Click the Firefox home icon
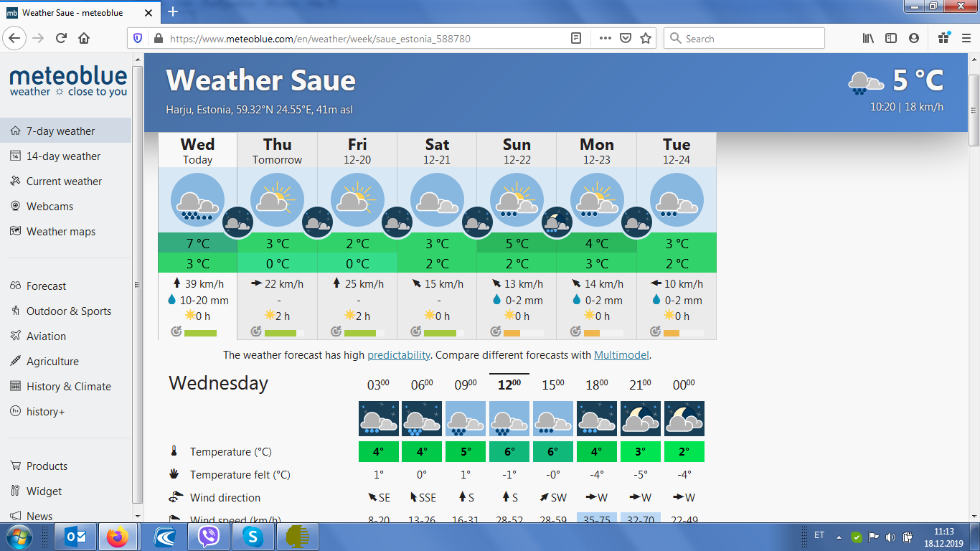The height and width of the screenshot is (551, 980). pyautogui.click(x=84, y=39)
